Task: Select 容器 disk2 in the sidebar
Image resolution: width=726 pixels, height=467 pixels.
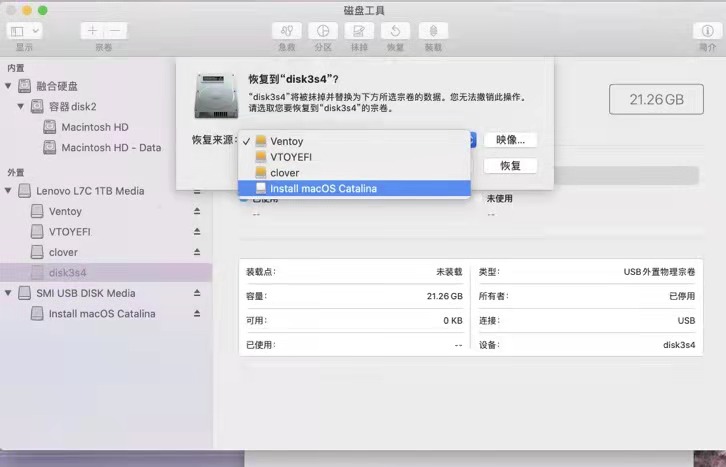Action: click(x=73, y=106)
